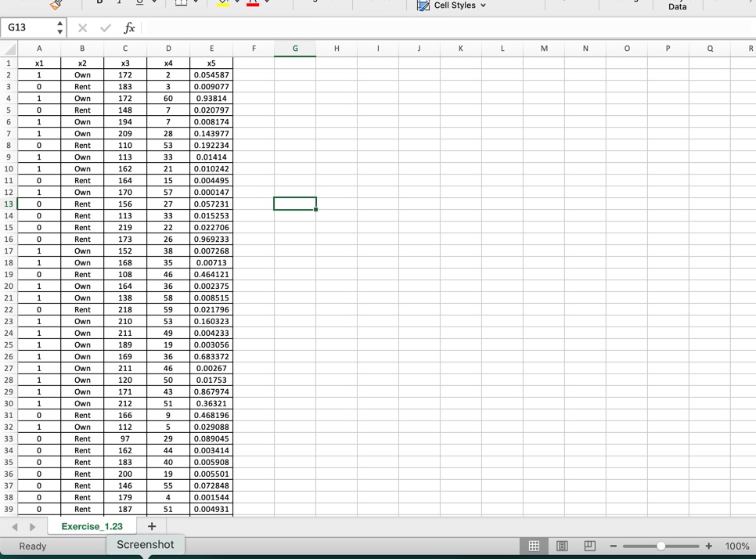The image size is (756, 559).
Task: Click cell containing 60 in column D
Action: (x=167, y=99)
